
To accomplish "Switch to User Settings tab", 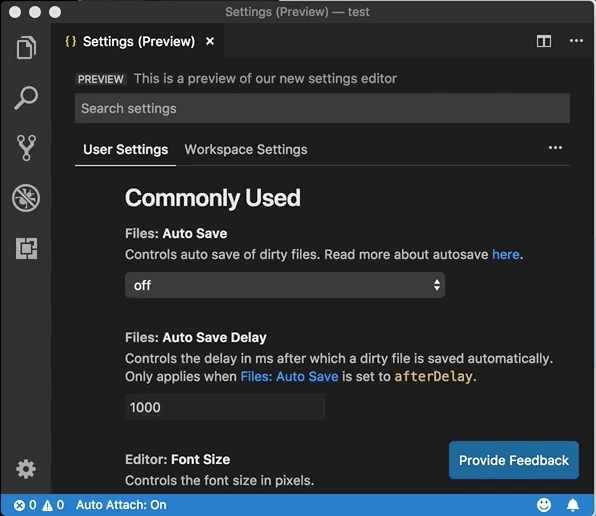I will [x=125, y=150].
